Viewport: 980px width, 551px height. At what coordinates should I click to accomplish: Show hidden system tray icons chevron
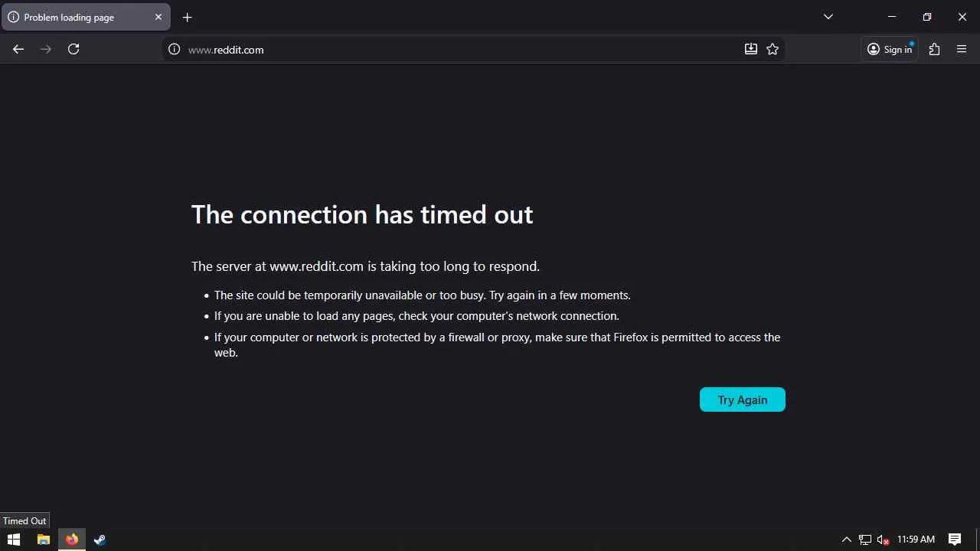click(x=846, y=540)
